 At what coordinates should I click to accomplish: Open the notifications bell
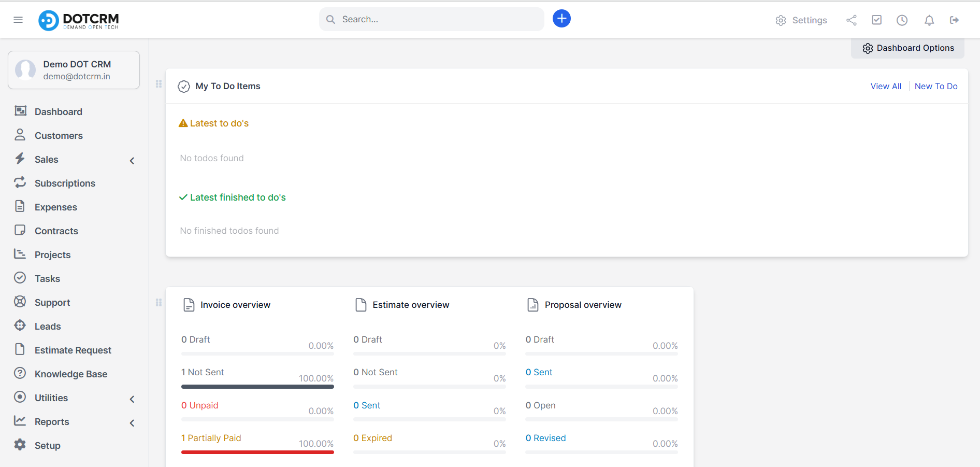point(929,20)
